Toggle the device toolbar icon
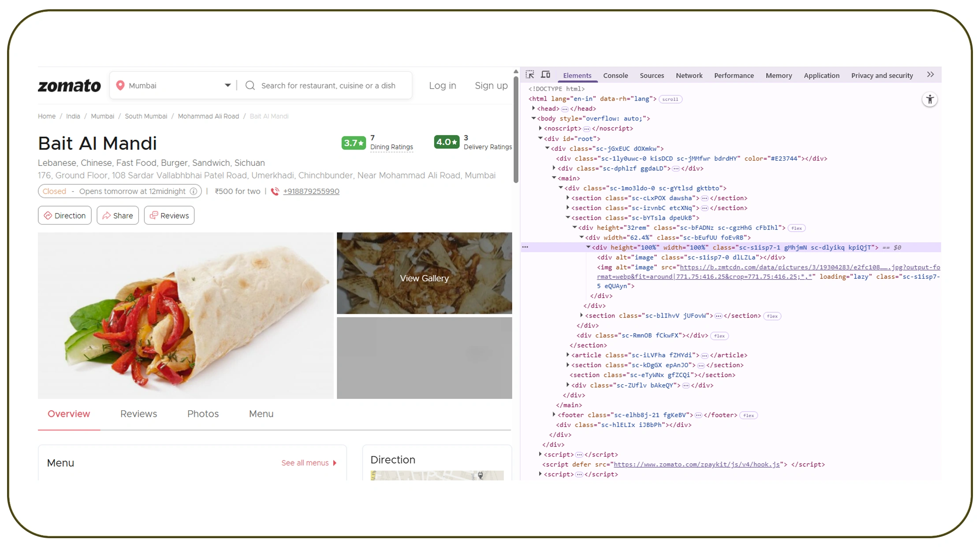 (x=546, y=75)
